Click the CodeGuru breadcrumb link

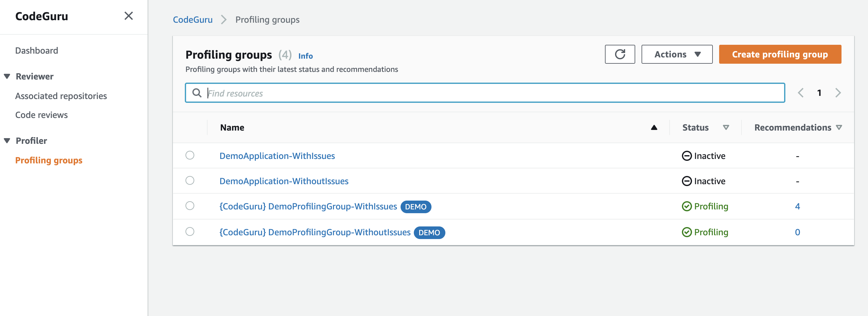(193, 20)
